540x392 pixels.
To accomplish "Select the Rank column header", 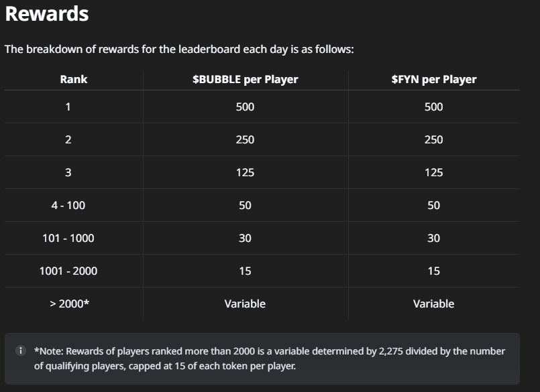I will tap(74, 79).
